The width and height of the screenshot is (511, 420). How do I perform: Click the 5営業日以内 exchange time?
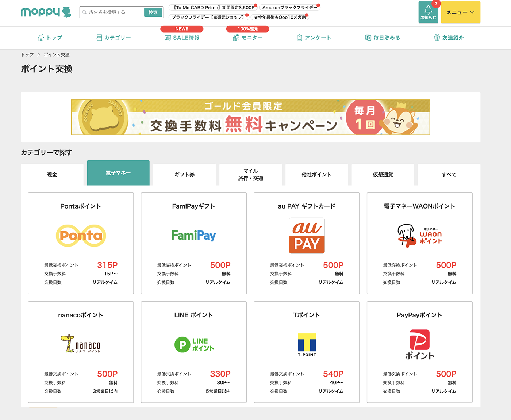pyautogui.click(x=218, y=391)
